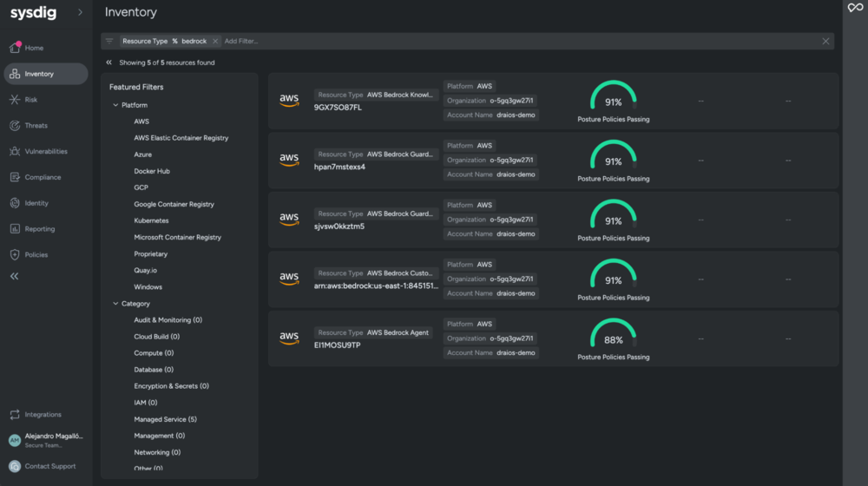Open the Identity fingerprint icon
Screen dimensions: 868x486
tap(15, 203)
